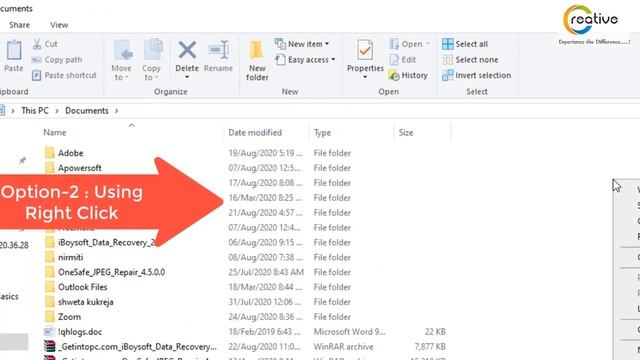Click the 25/Jul/2020 8:43 AM date cell
The width and height of the screenshot is (640, 360).
266,272
